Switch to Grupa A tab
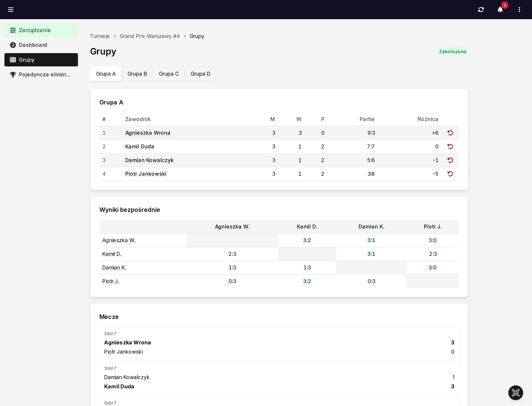The image size is (532, 406). pyautogui.click(x=106, y=74)
